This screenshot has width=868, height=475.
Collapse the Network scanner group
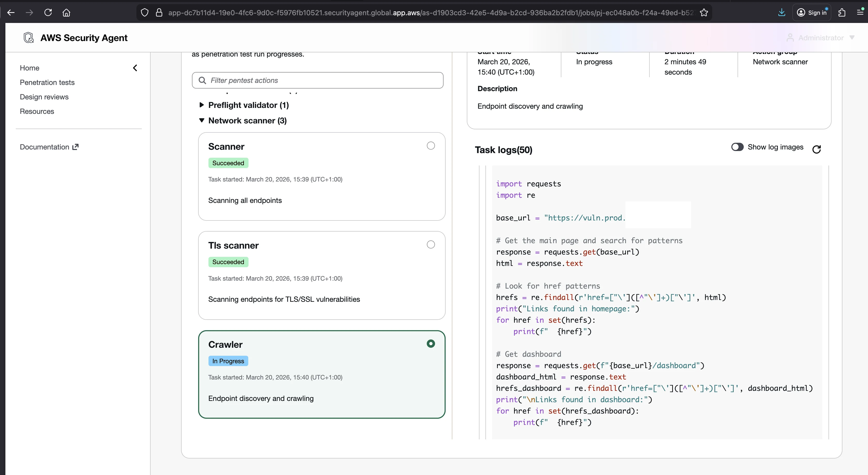point(202,121)
